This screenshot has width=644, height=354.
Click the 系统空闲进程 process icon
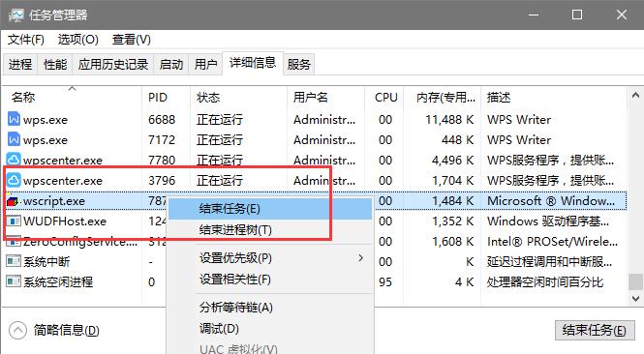14,281
